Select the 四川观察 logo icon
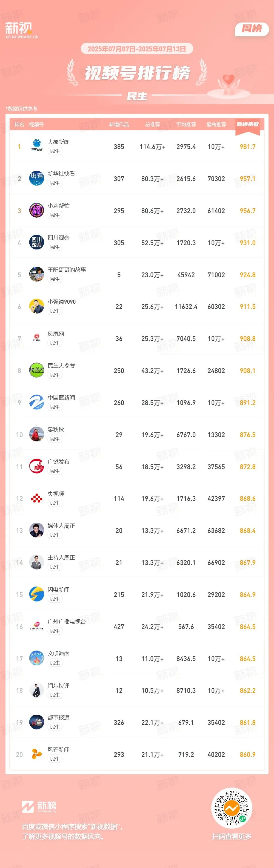This screenshot has width=274, height=868. click(x=37, y=242)
